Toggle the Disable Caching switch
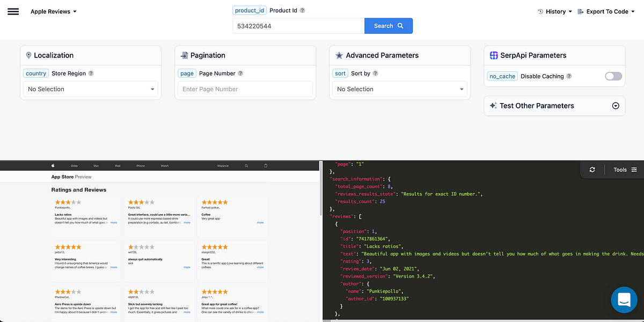644x322 pixels. tap(613, 76)
